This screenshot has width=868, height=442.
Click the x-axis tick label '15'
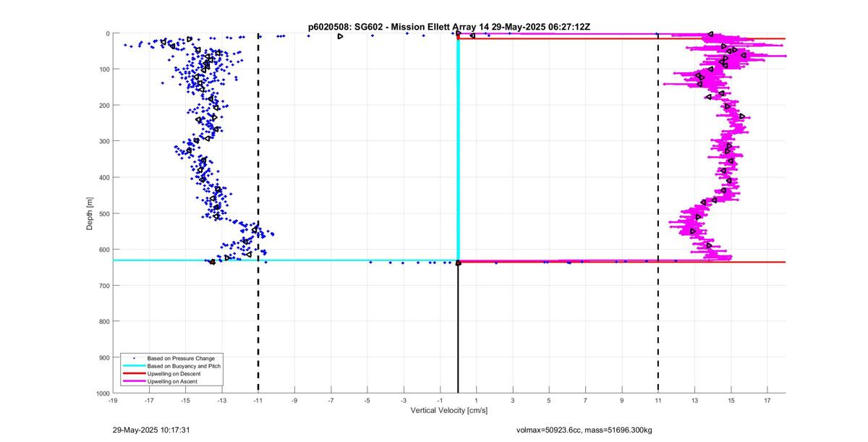tap(731, 400)
